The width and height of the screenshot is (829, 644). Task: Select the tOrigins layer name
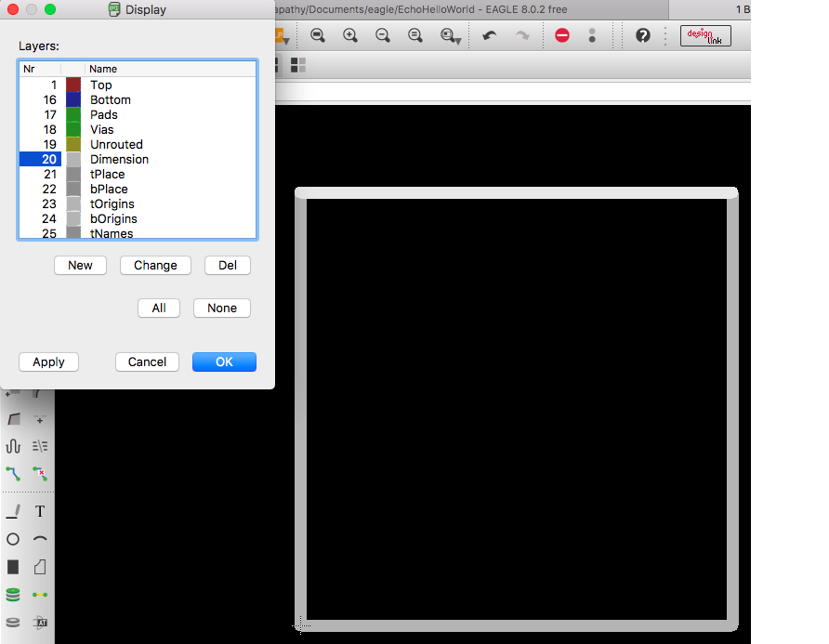pyautogui.click(x=112, y=204)
